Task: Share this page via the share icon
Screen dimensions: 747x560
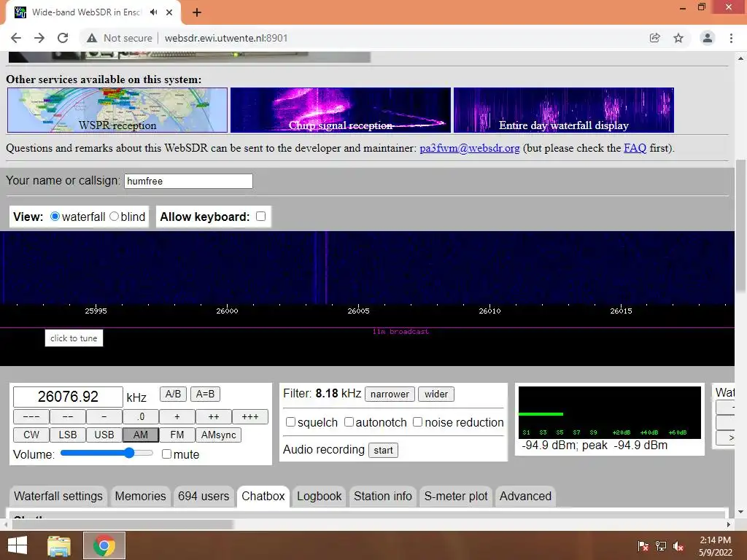Action: coord(655,38)
